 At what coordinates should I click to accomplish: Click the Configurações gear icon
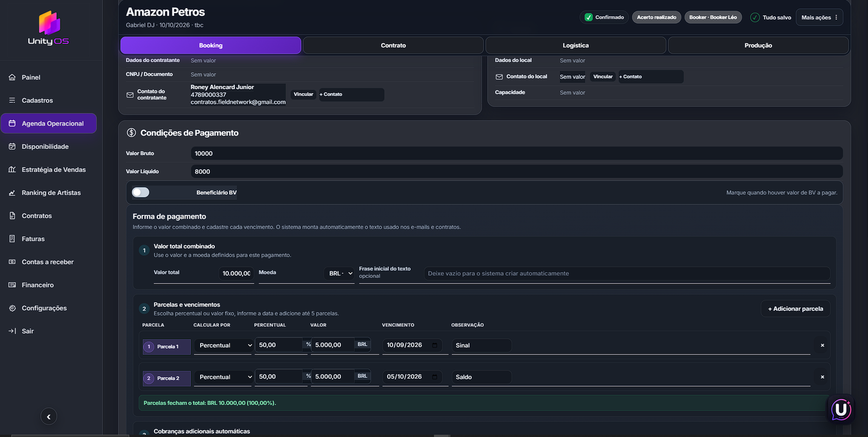12,308
